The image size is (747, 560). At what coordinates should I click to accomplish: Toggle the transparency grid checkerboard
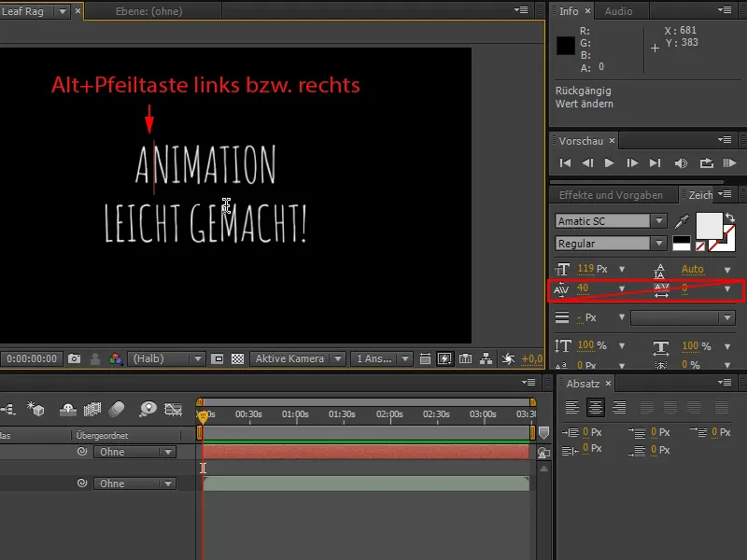click(x=237, y=358)
